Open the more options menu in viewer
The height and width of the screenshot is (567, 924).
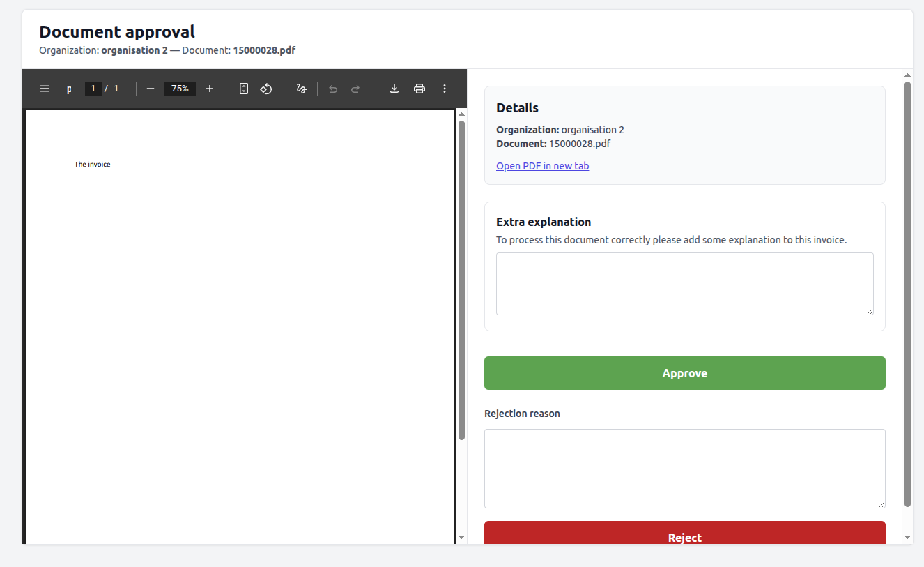click(x=445, y=89)
